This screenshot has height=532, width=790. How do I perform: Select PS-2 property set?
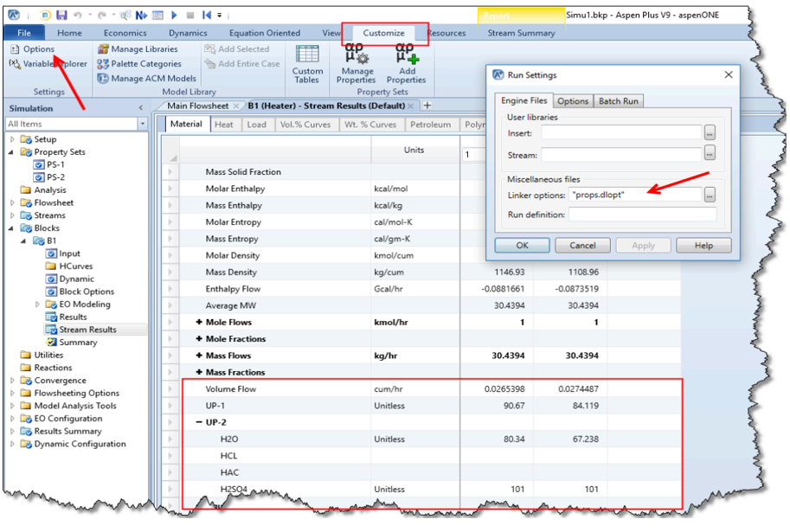49,176
